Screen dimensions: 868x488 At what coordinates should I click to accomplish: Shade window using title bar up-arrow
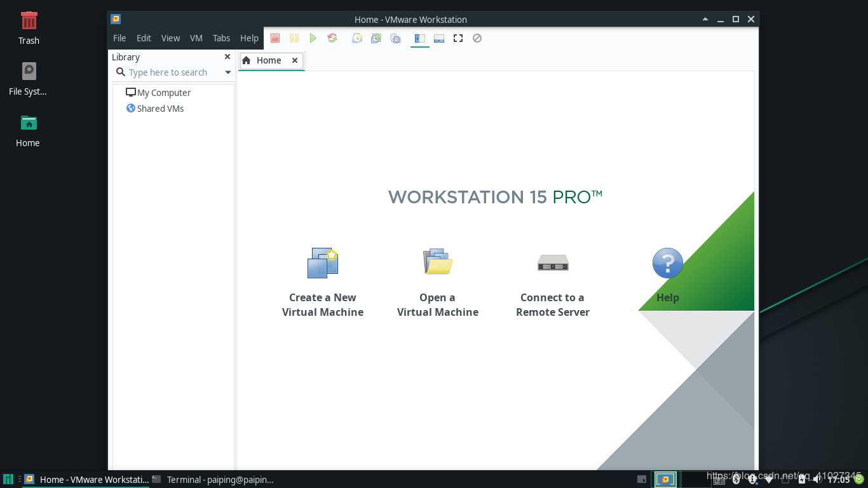(705, 19)
